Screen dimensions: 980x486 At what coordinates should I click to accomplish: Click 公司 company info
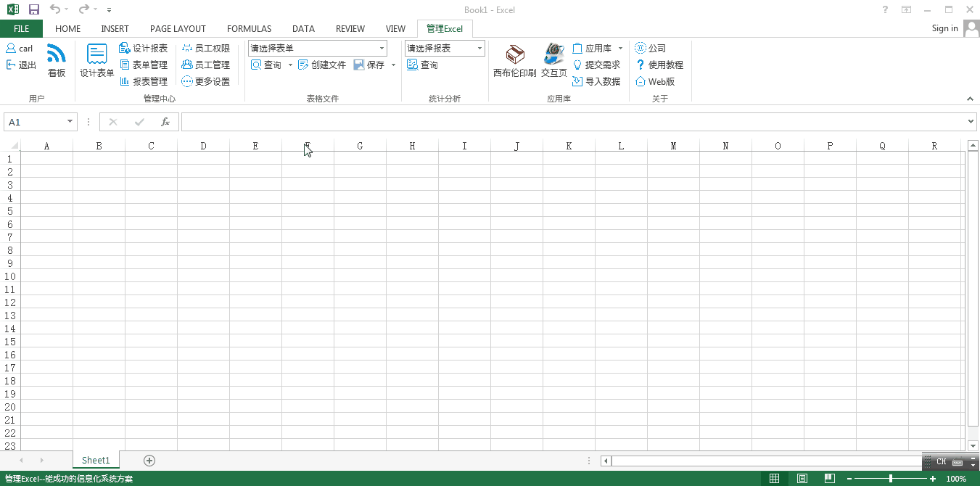(651, 48)
